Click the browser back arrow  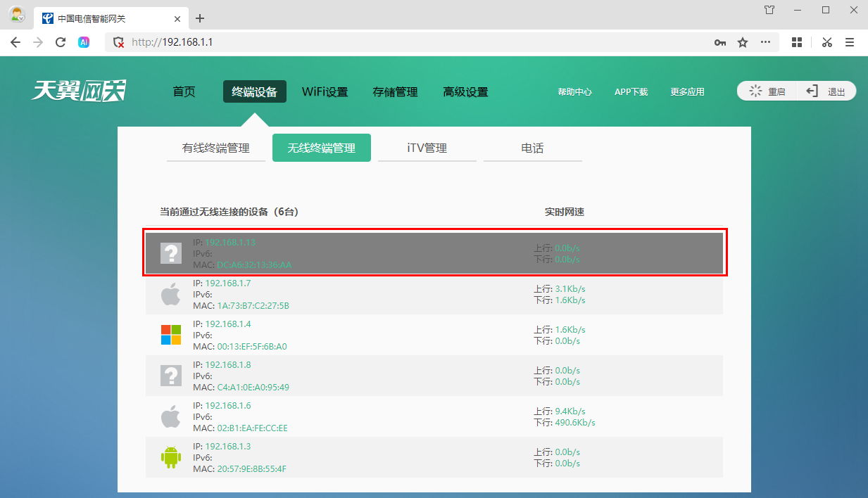[15, 42]
